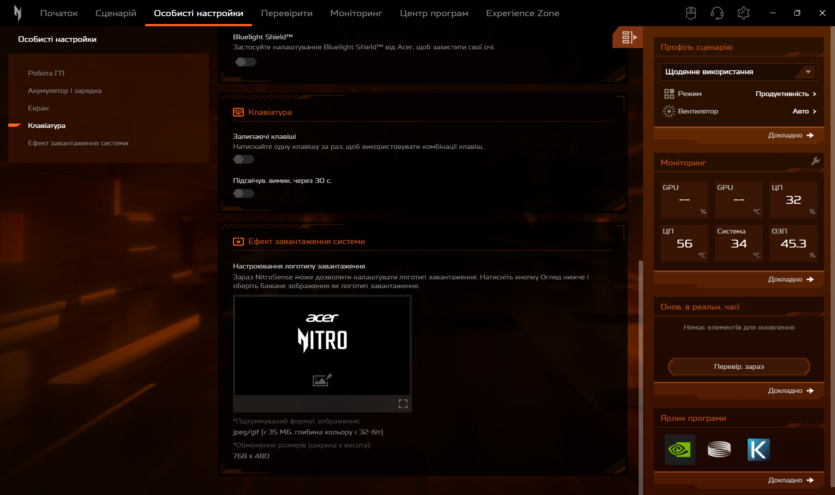Click the wrench icon in Моніторинг

point(815,162)
